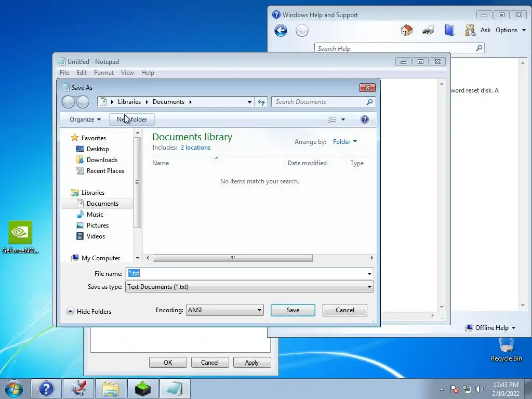Click Cancel in Save As dialog
532x399 pixels.
point(345,310)
